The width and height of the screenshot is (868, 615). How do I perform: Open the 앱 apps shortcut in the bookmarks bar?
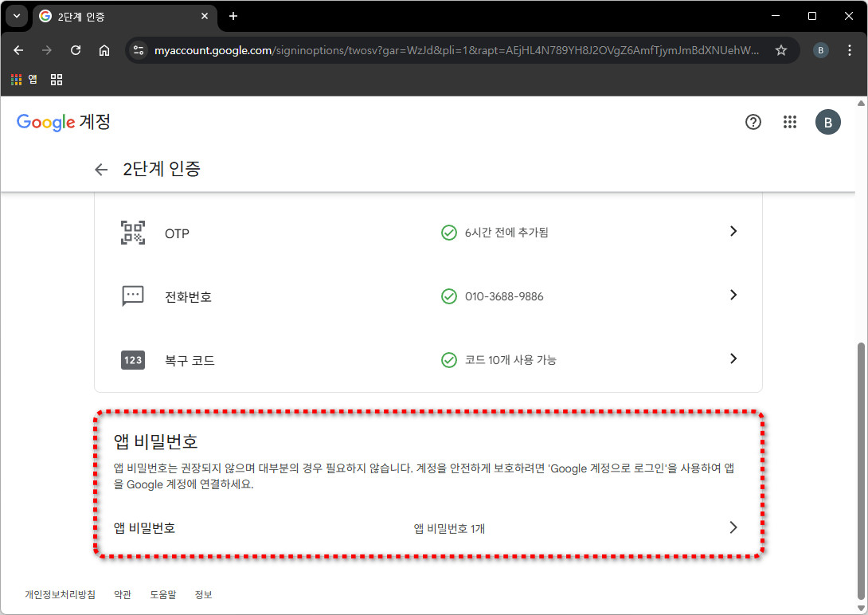[x=25, y=80]
